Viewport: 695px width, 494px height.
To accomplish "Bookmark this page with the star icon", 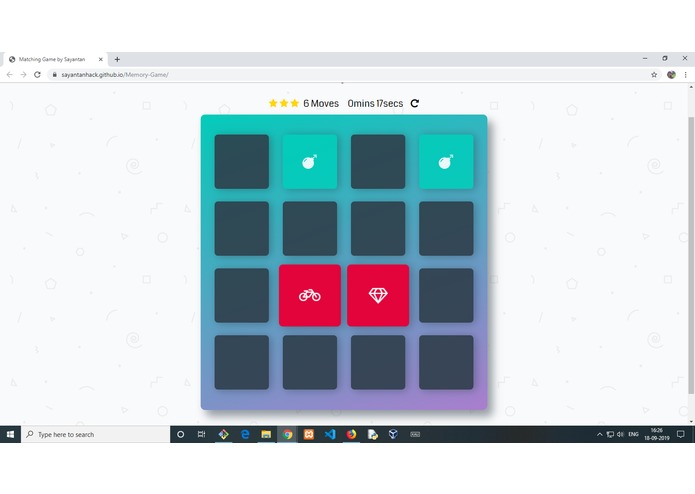I will (654, 74).
